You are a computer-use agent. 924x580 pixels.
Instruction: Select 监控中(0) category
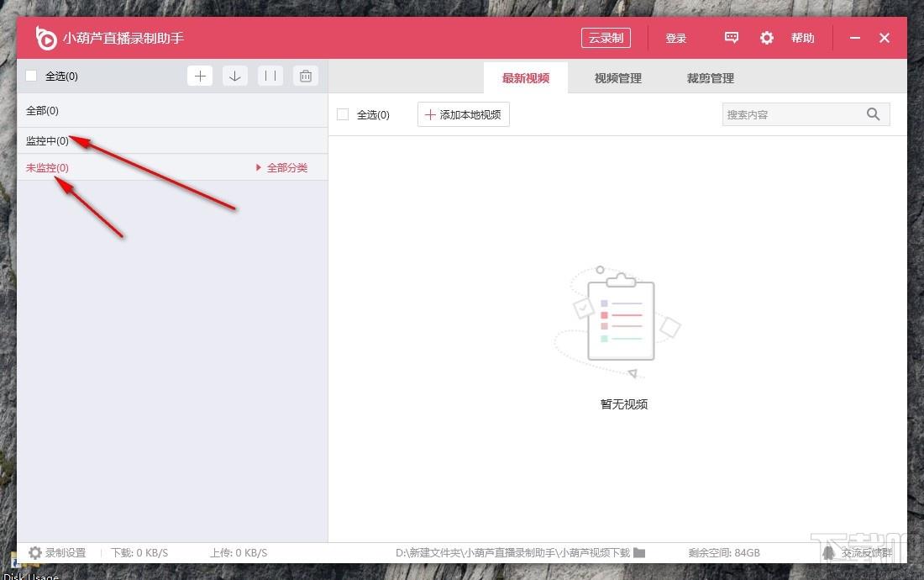172,141
